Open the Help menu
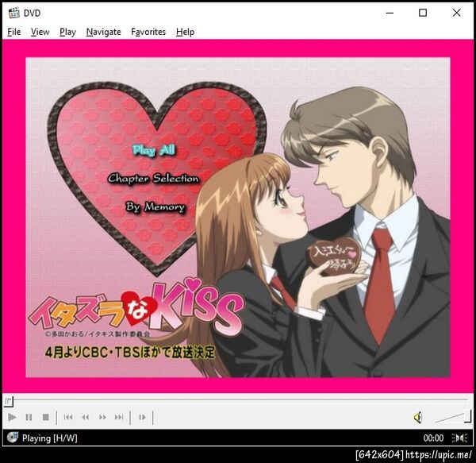Viewport: 476px width, 463px height. point(185,32)
